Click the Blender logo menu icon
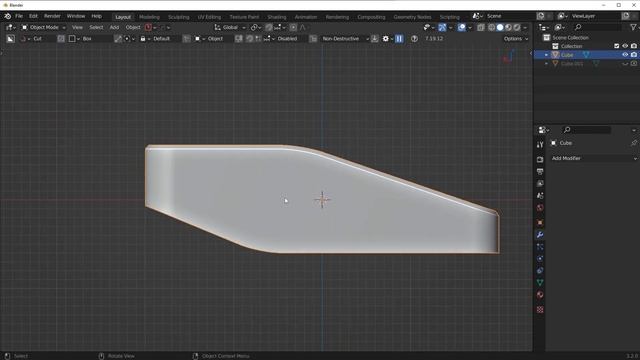The image size is (640, 360). (7, 16)
